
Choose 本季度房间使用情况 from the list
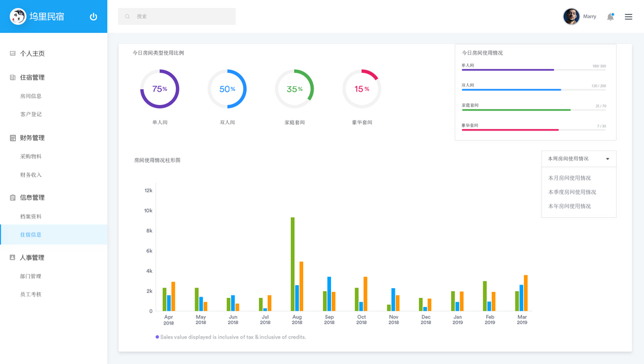pos(572,192)
